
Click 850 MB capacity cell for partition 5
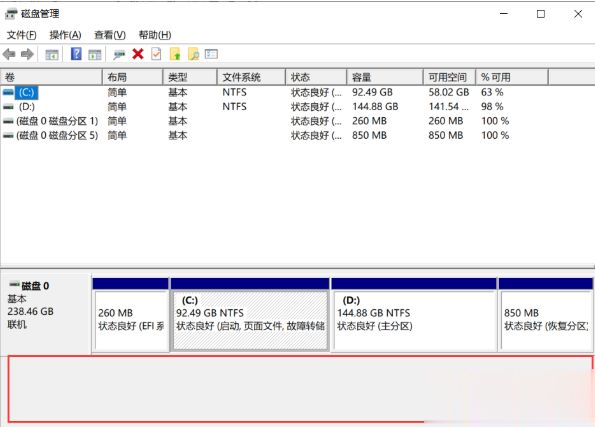pos(369,136)
